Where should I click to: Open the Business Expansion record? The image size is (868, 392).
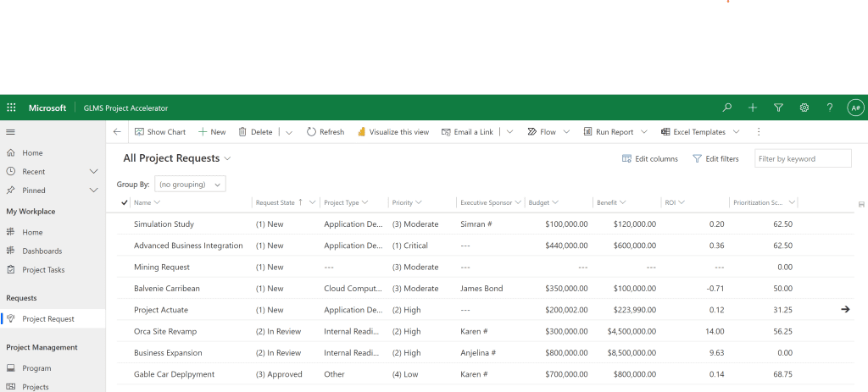[168, 353]
